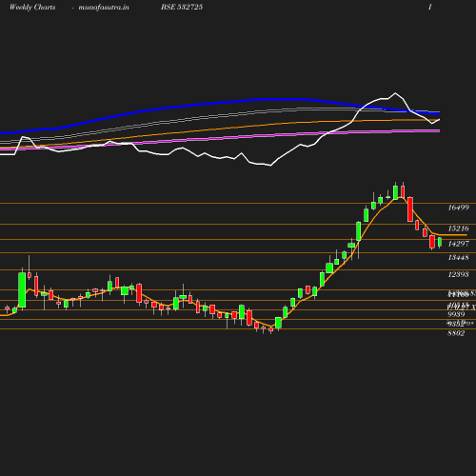The height and width of the screenshot is (476, 476).
Task: Click the 12393 price level label
Action: click(x=459, y=274)
